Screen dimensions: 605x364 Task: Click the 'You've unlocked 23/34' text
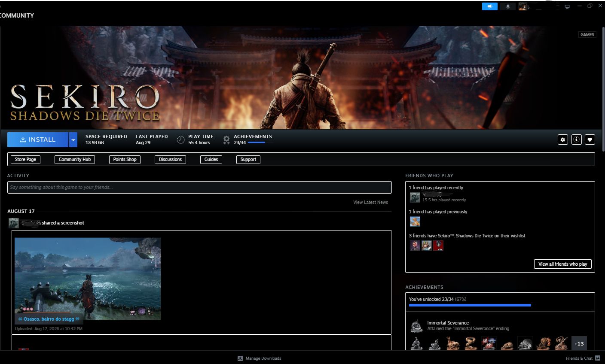431,299
